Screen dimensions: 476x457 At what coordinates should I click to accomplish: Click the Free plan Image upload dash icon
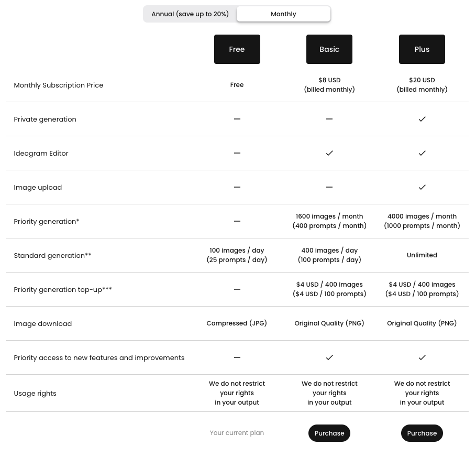pyautogui.click(x=237, y=187)
